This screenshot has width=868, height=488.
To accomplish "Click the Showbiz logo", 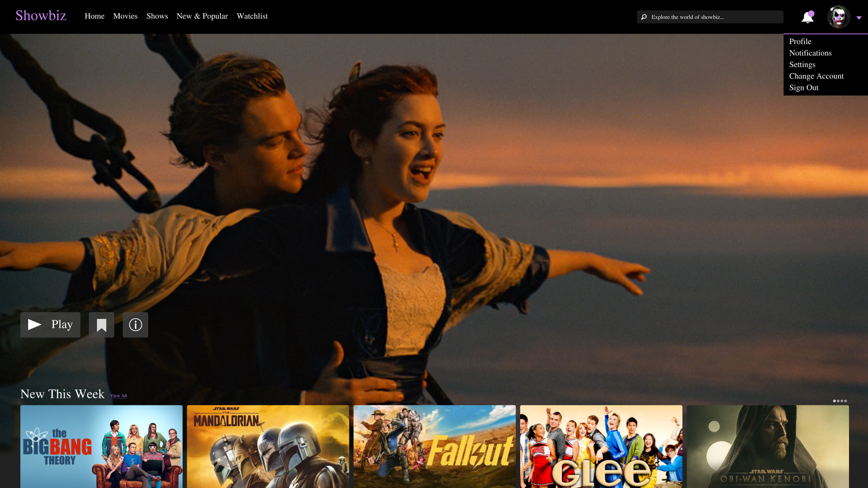I will [41, 16].
